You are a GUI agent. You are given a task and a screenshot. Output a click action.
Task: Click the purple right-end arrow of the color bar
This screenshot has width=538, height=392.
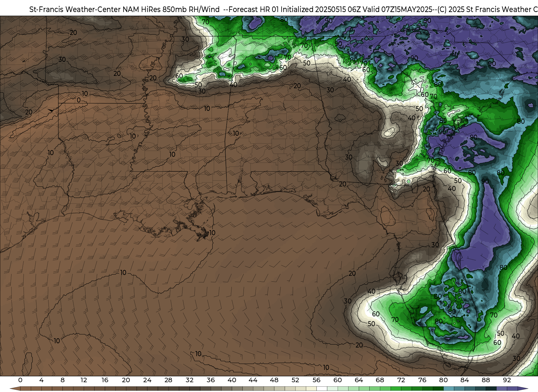tap(523, 389)
